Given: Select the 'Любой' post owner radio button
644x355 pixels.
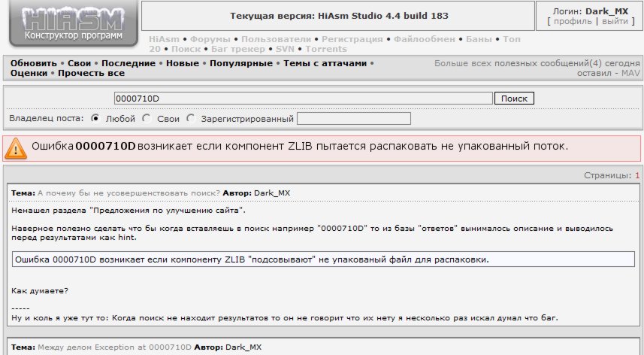Looking at the screenshot, I should [95, 118].
